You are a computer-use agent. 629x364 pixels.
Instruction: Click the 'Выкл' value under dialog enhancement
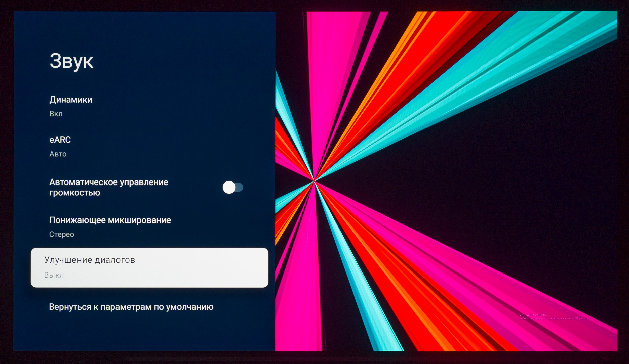(x=54, y=275)
